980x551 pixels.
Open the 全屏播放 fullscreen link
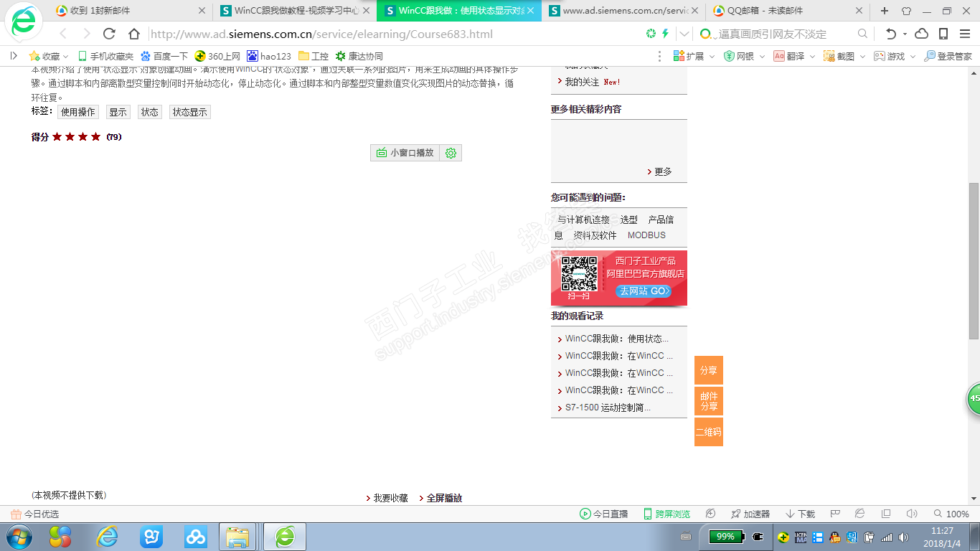pyautogui.click(x=444, y=498)
